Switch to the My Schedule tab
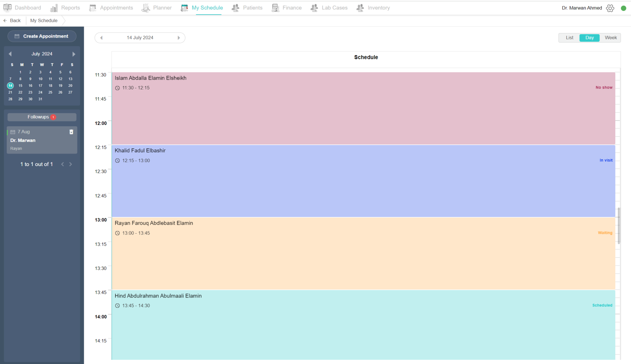Image resolution: width=631 pixels, height=364 pixels. point(206,8)
